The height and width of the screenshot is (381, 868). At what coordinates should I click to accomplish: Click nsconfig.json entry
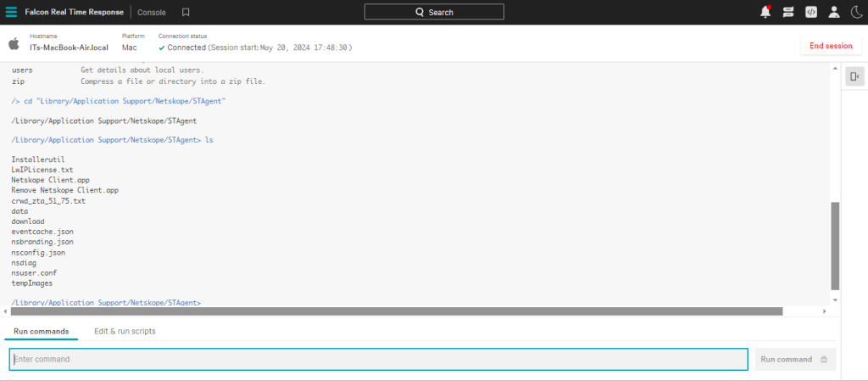coord(38,253)
